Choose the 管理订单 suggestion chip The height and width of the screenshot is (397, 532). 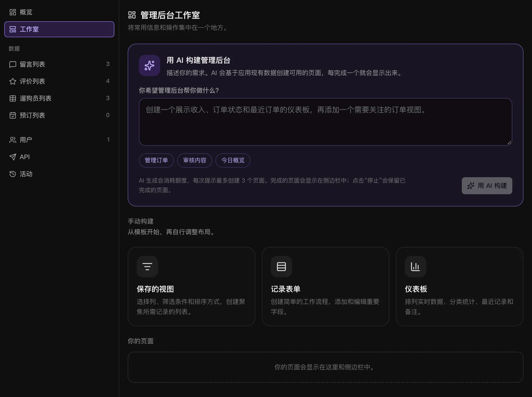pyautogui.click(x=156, y=160)
